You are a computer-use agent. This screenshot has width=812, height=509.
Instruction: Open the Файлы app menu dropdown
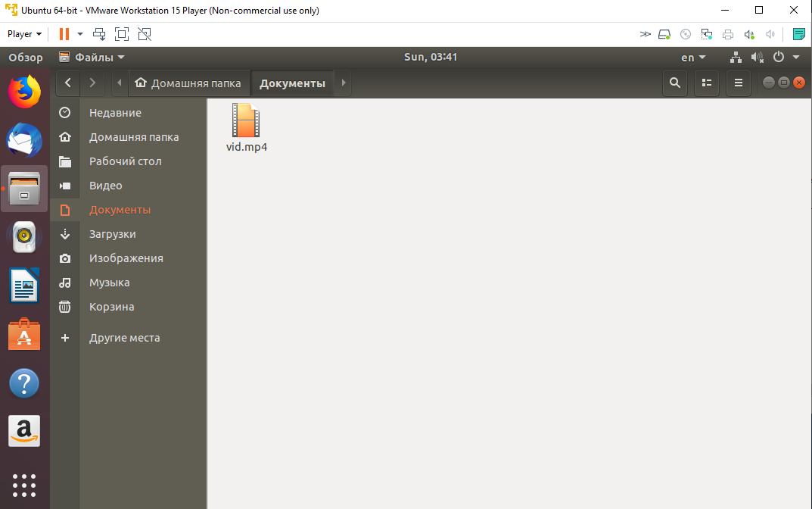(92, 58)
